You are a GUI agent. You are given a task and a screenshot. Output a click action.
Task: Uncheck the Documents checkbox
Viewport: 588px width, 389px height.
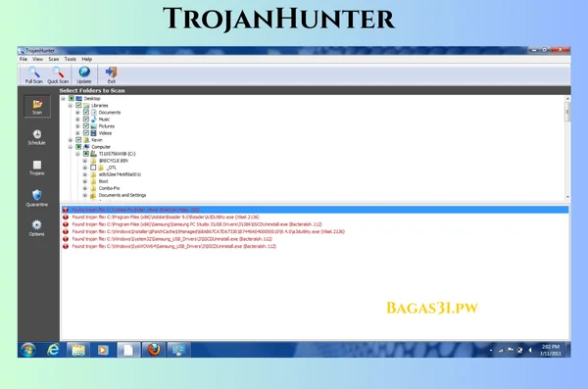(x=86, y=112)
